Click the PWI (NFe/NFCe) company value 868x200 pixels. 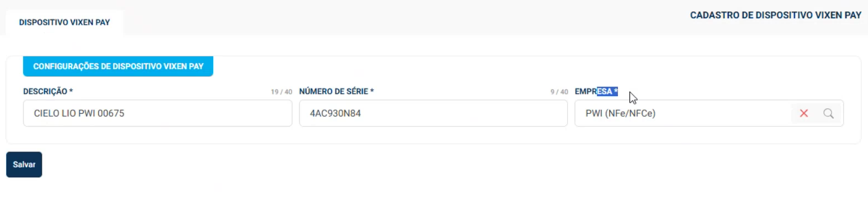[x=621, y=113]
